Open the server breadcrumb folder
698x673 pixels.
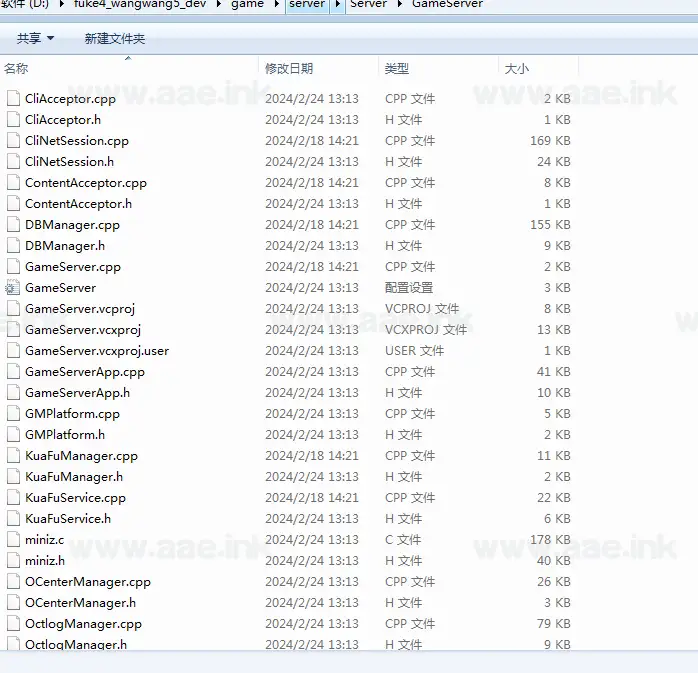[x=307, y=4]
